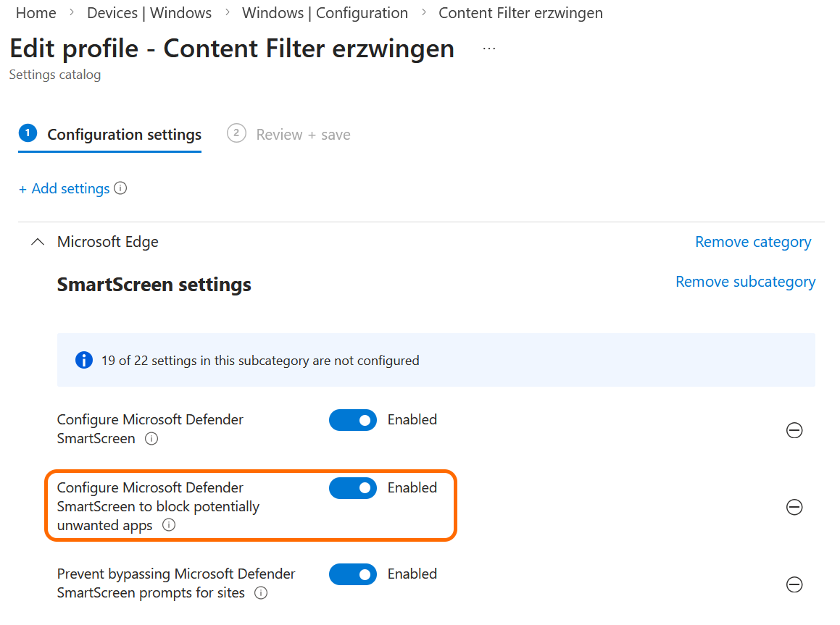Toggle Configure Microsoft Defender SmartScreen switch
Viewport: 840px width, 625px height.
pyautogui.click(x=353, y=420)
